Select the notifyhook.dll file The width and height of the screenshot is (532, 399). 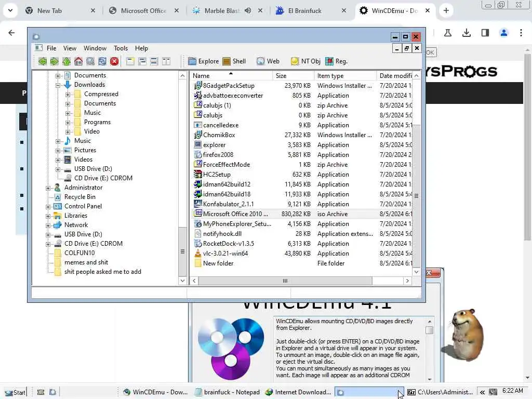point(222,234)
